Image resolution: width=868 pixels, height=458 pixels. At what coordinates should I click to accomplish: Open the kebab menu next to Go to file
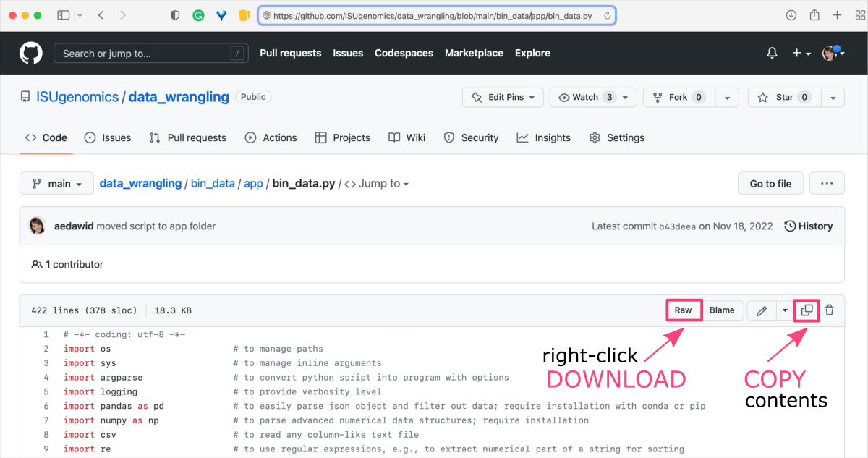click(x=827, y=183)
